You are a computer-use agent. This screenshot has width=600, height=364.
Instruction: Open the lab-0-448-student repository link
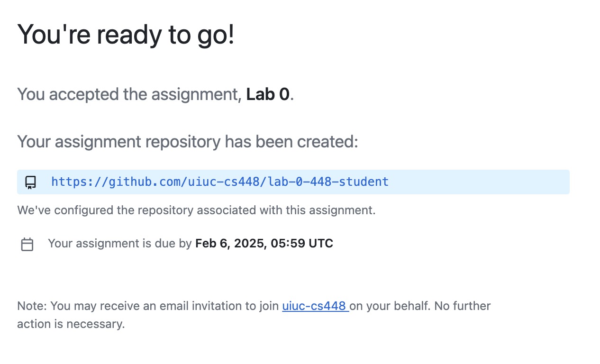(x=220, y=182)
